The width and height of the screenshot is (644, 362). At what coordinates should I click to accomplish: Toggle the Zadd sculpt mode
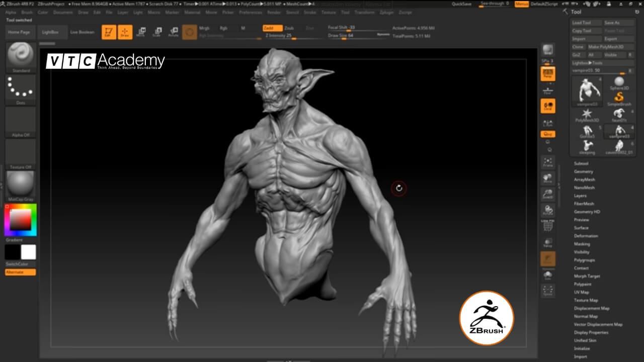coord(272,28)
